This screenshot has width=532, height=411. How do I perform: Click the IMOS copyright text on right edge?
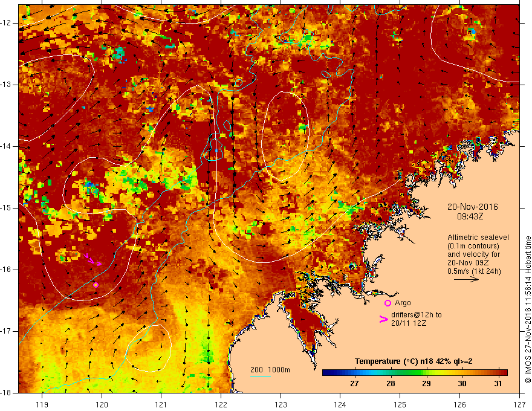[528, 309]
